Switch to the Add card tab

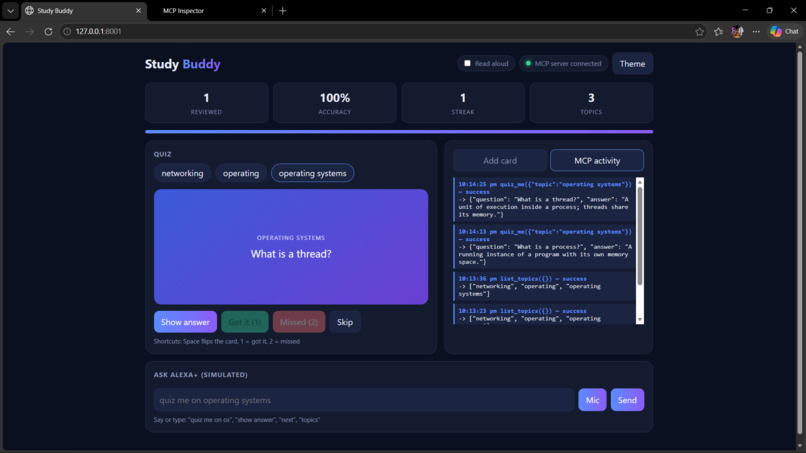(500, 160)
